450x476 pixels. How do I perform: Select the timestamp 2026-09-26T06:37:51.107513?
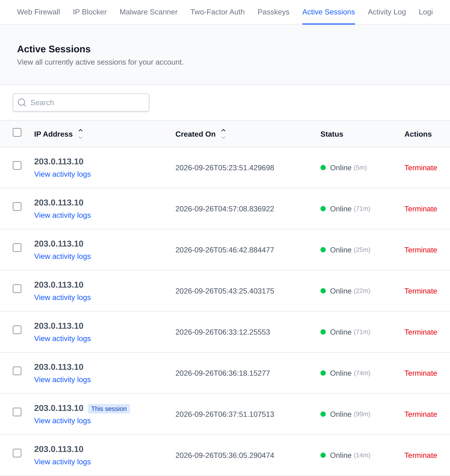(x=225, y=414)
